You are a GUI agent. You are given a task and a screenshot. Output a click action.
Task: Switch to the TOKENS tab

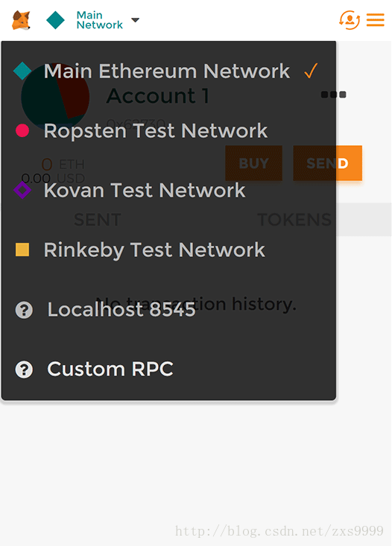pos(294,220)
